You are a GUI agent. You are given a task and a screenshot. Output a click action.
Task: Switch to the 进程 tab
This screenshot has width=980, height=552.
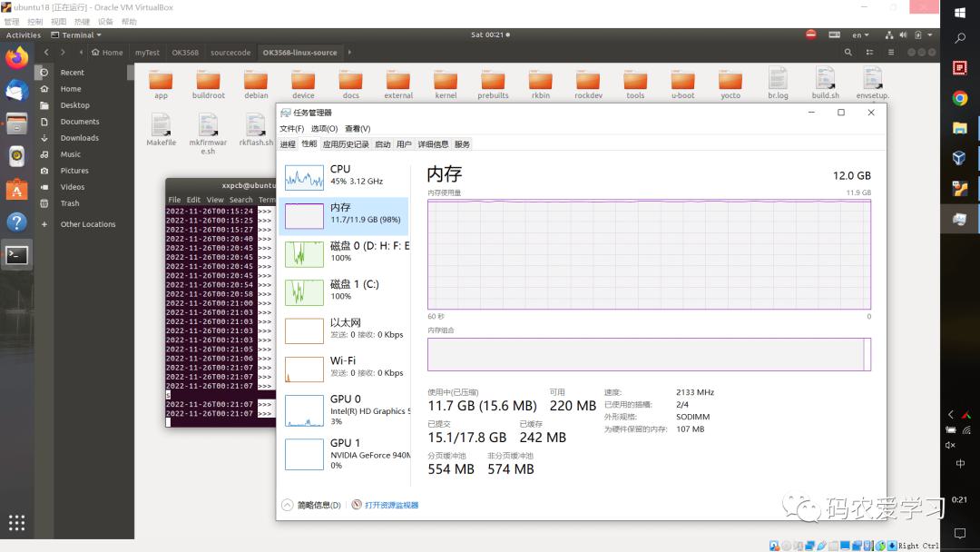coord(288,144)
